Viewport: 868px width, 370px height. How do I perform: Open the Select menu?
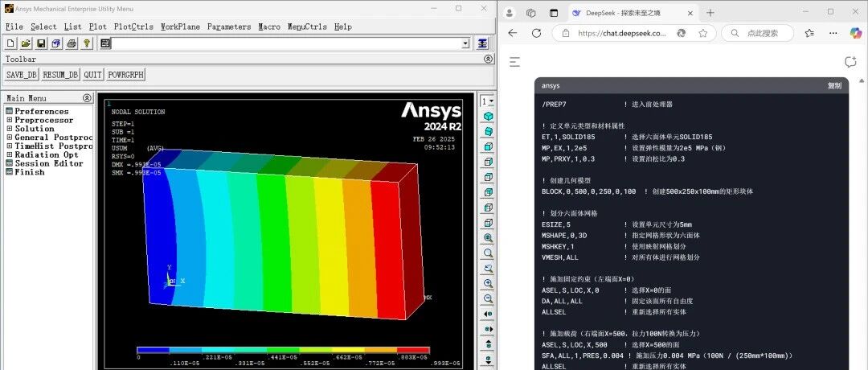point(43,27)
